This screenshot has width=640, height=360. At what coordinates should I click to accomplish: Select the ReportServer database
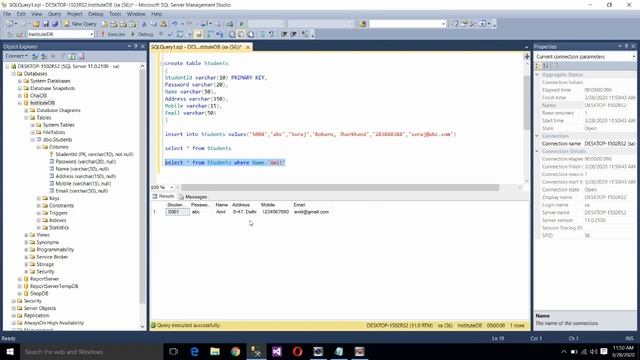(x=44, y=279)
